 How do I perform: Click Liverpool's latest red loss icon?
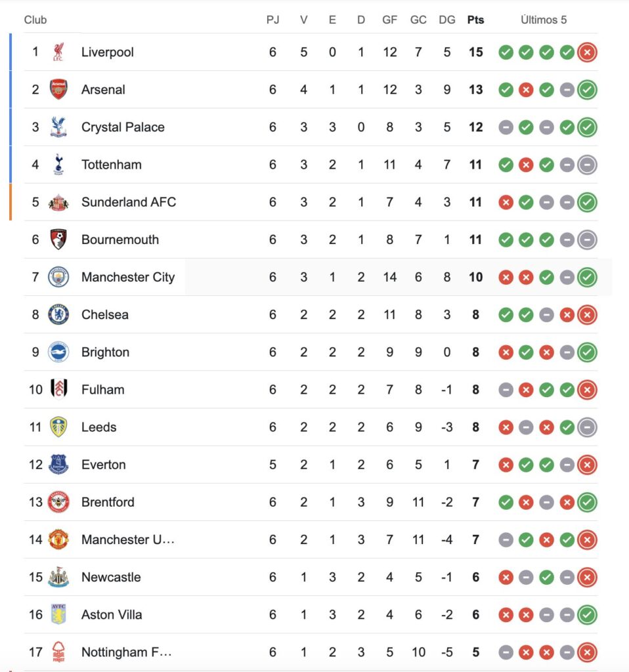click(x=587, y=52)
